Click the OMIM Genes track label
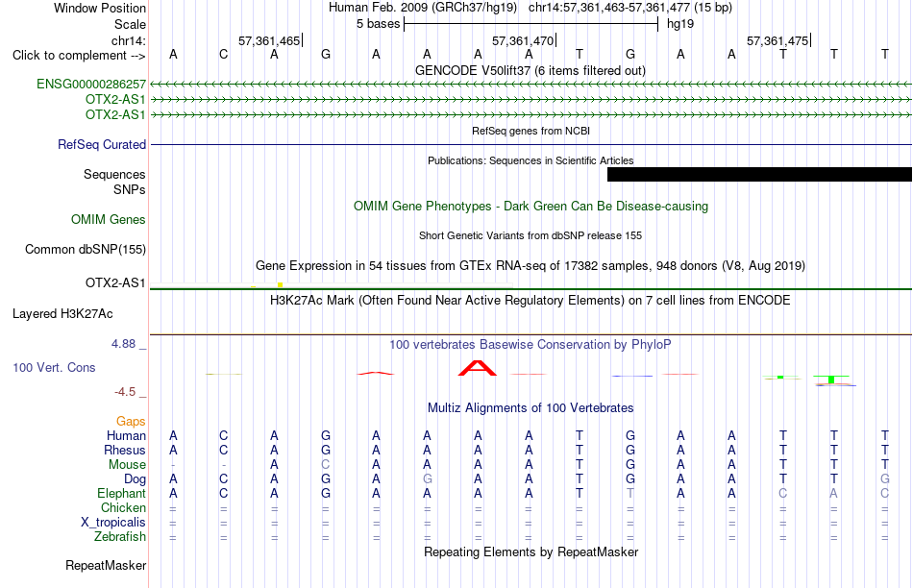Viewport: 913px width, 588px height. point(109,219)
